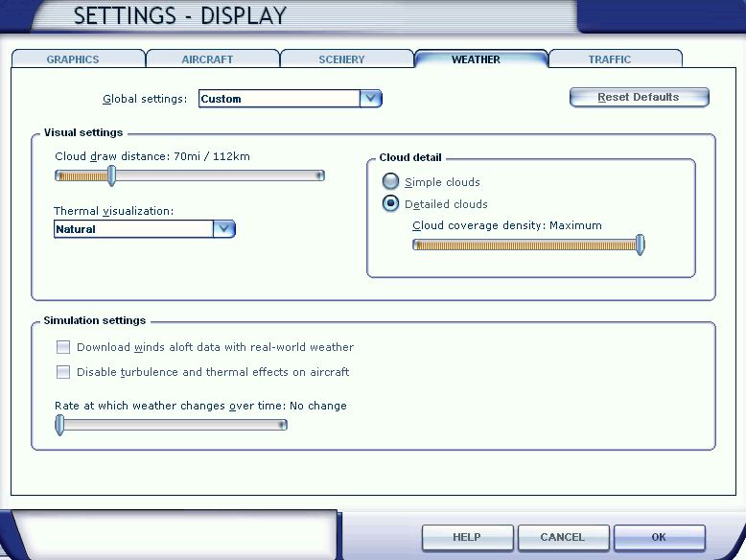This screenshot has height=560, width=746.
Task: Click the 'Cloud draw distance: 70mi / 112km' label
Action: point(152,156)
